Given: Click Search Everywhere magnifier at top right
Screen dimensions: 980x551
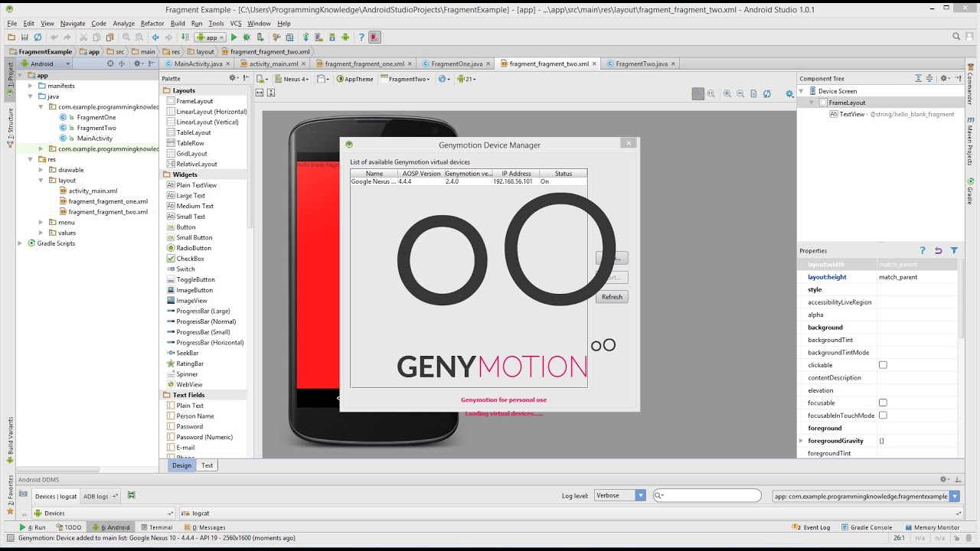Looking at the screenshot, I should (x=956, y=37).
